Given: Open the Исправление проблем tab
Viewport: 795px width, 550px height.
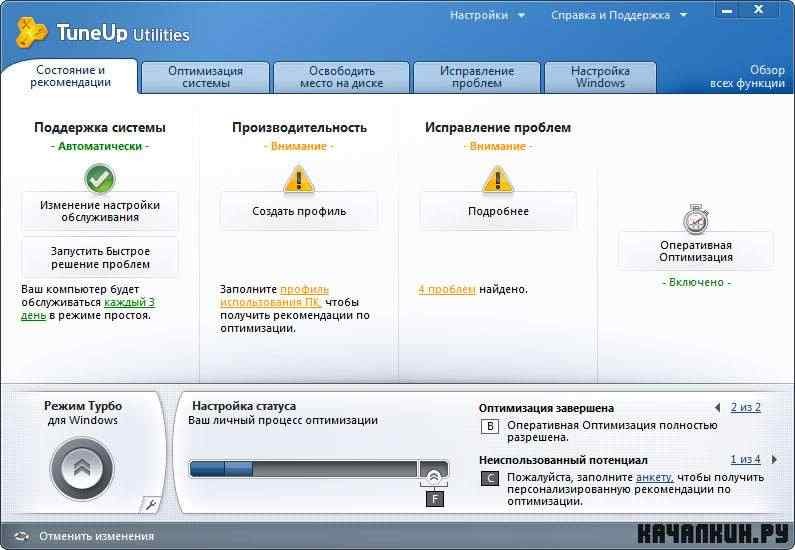Looking at the screenshot, I should (477, 77).
